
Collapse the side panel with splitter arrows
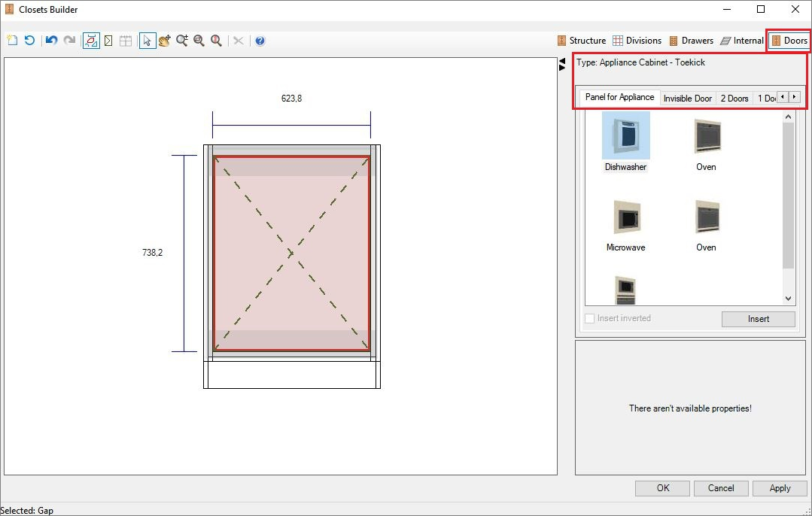pyautogui.click(x=562, y=65)
